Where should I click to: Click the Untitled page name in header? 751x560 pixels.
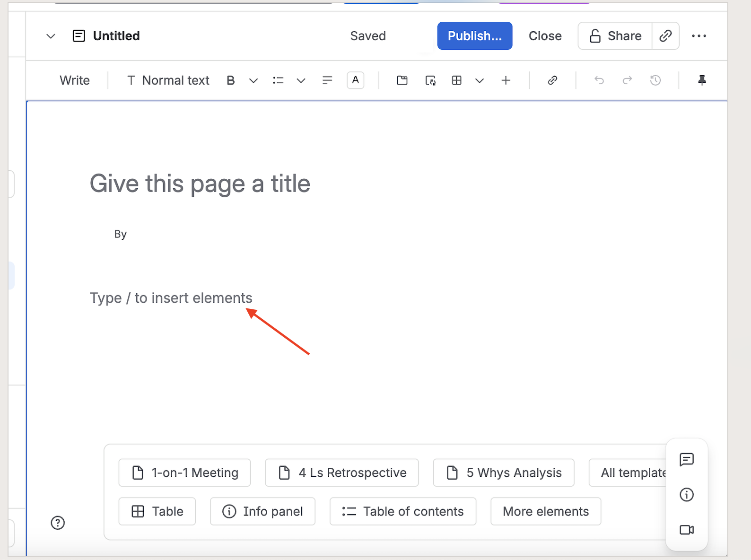pyautogui.click(x=116, y=36)
